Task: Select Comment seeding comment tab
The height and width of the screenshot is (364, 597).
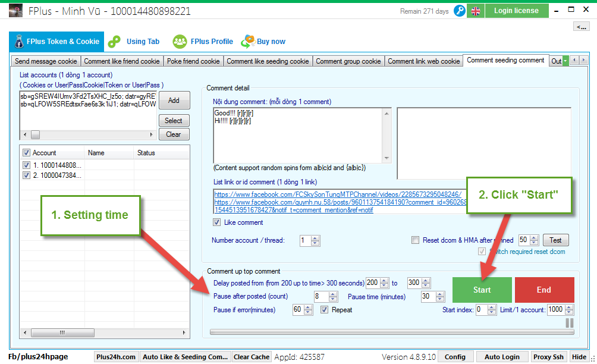Action: (505, 60)
